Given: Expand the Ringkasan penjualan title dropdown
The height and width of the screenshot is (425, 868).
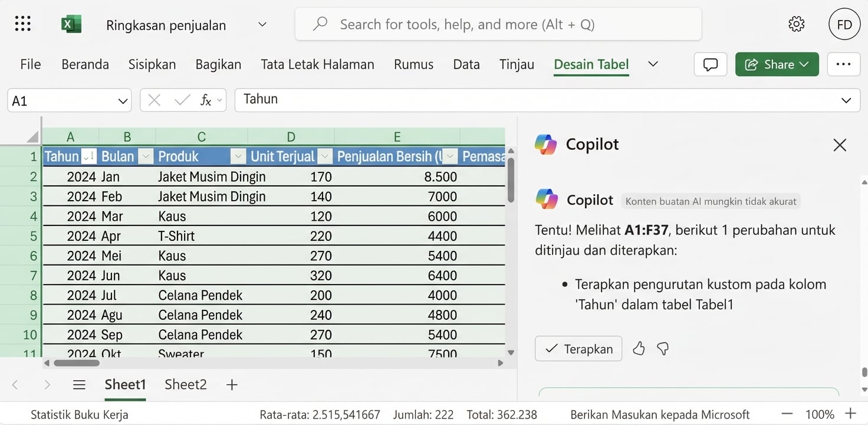Looking at the screenshot, I should click(x=262, y=25).
